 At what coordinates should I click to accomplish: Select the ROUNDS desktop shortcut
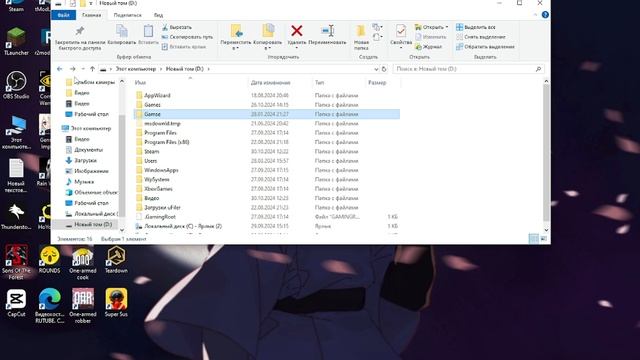[49, 259]
